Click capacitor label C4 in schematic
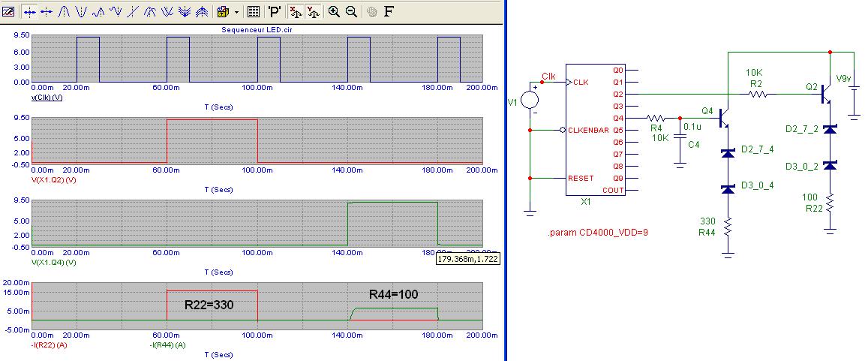 [x=694, y=145]
